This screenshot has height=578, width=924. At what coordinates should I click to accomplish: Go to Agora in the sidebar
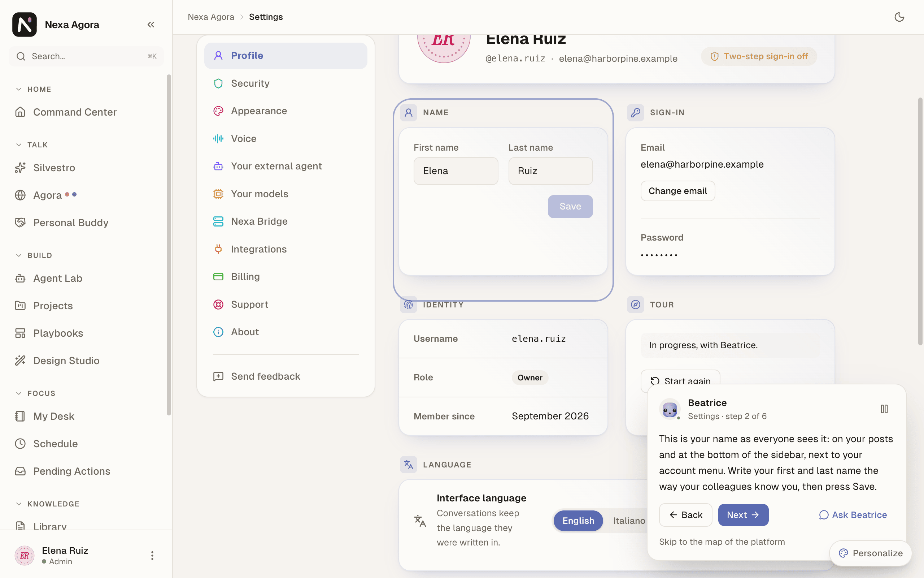point(86,195)
